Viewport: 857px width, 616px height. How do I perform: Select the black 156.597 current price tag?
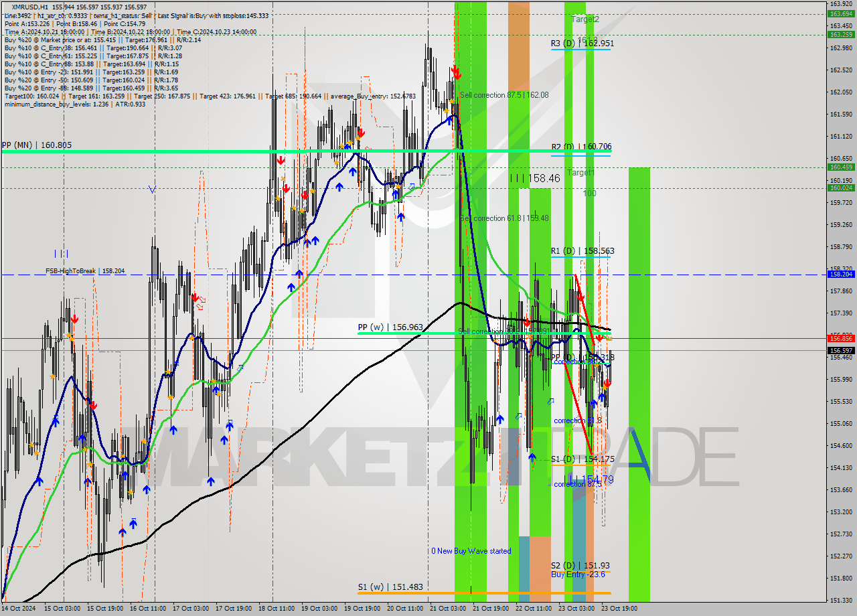[x=841, y=350]
